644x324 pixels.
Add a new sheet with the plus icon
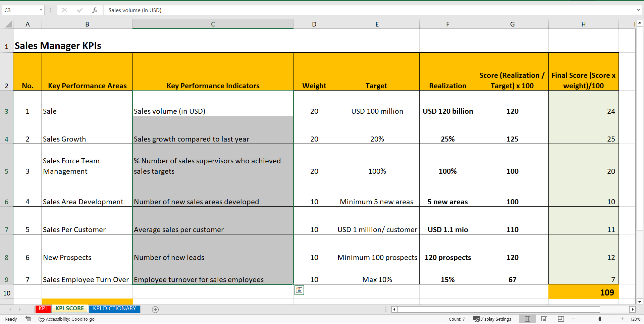(x=155, y=310)
